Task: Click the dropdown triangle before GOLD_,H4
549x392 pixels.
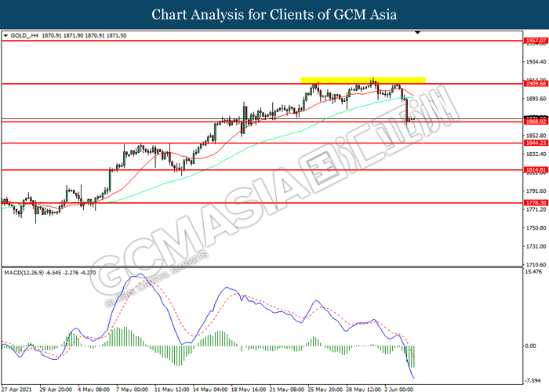Action: pos(5,36)
